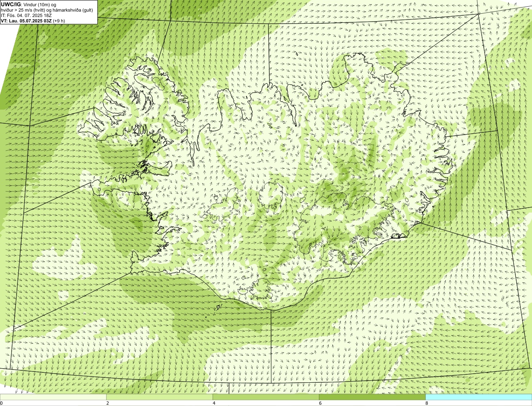532x406 pixels.
Task: Click the cyan above-8 m/s legend segment
Action: pos(479,397)
